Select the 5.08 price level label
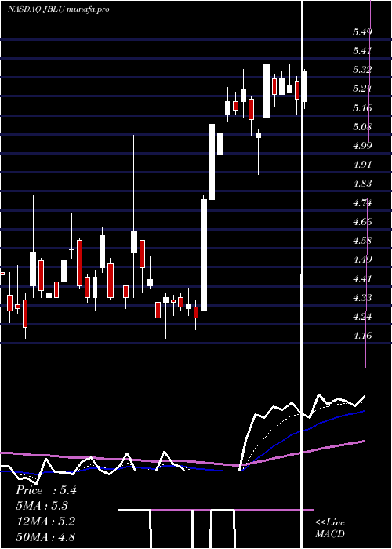Image resolution: width=392 pixels, height=549 pixels. click(x=362, y=126)
